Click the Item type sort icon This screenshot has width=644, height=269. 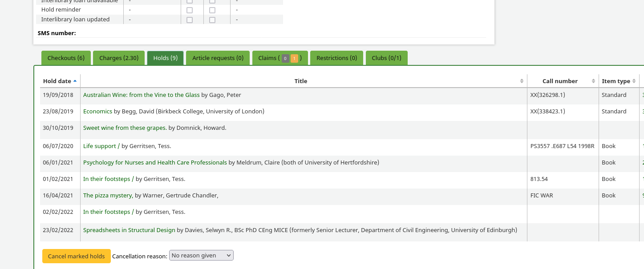[x=634, y=81]
